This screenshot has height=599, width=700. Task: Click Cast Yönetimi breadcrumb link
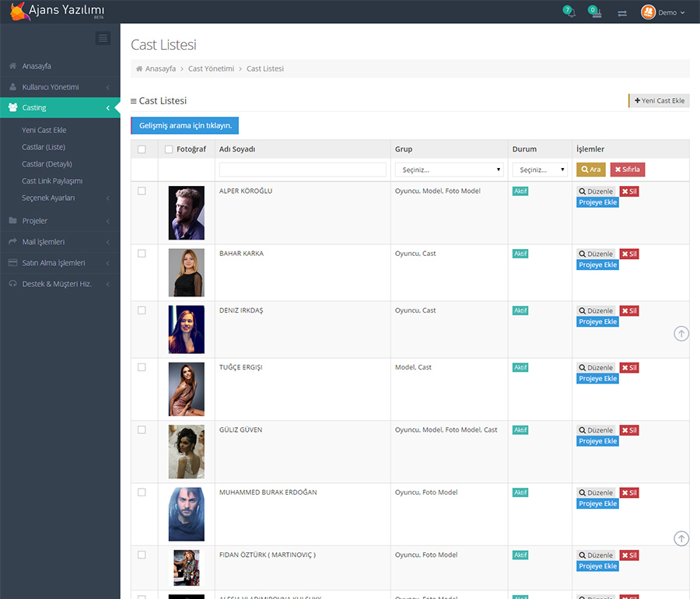point(211,68)
